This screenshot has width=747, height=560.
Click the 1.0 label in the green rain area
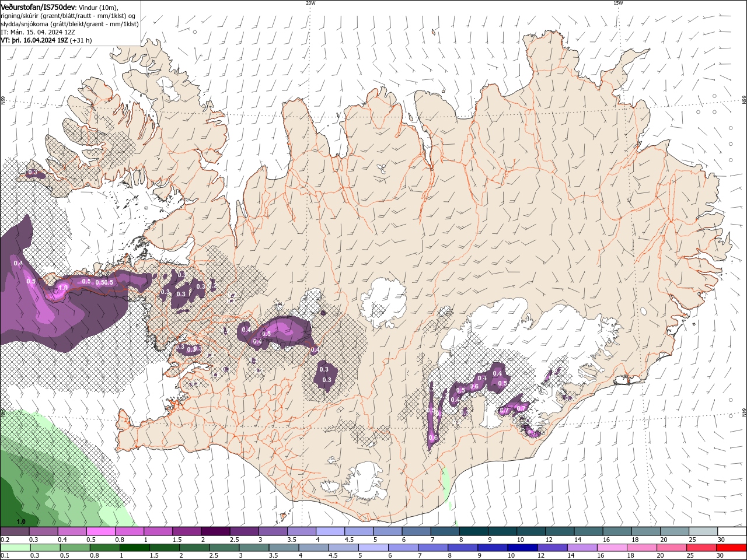22,521
